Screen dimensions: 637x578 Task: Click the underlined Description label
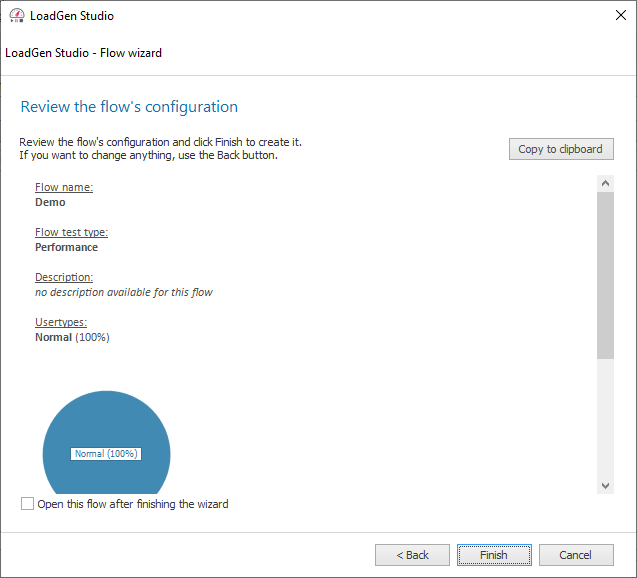64,277
